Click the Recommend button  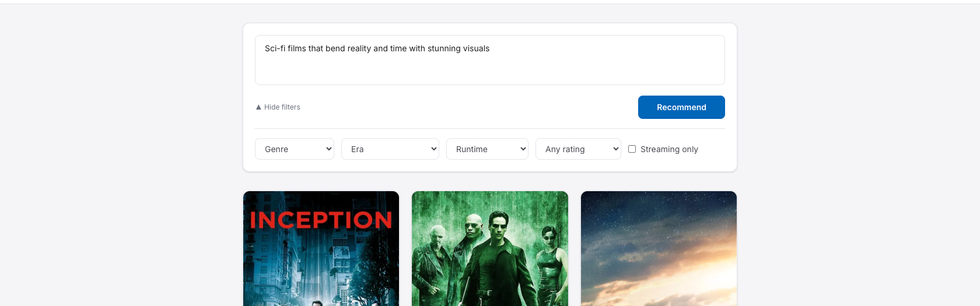[x=681, y=107]
